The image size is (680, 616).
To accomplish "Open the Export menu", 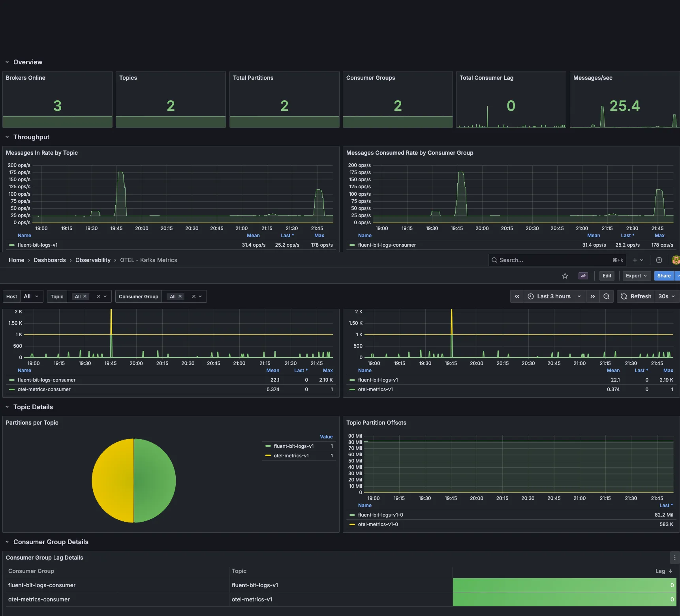I will [636, 276].
